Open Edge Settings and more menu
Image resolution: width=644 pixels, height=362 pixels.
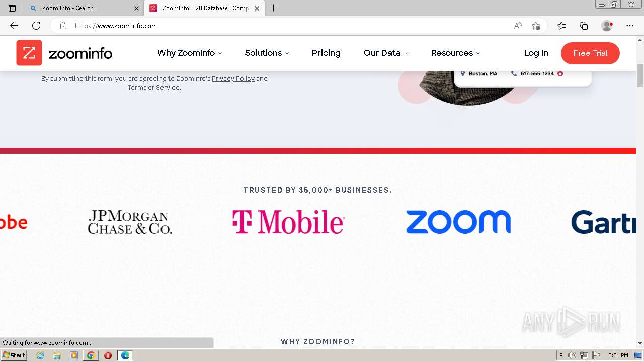coord(630,26)
